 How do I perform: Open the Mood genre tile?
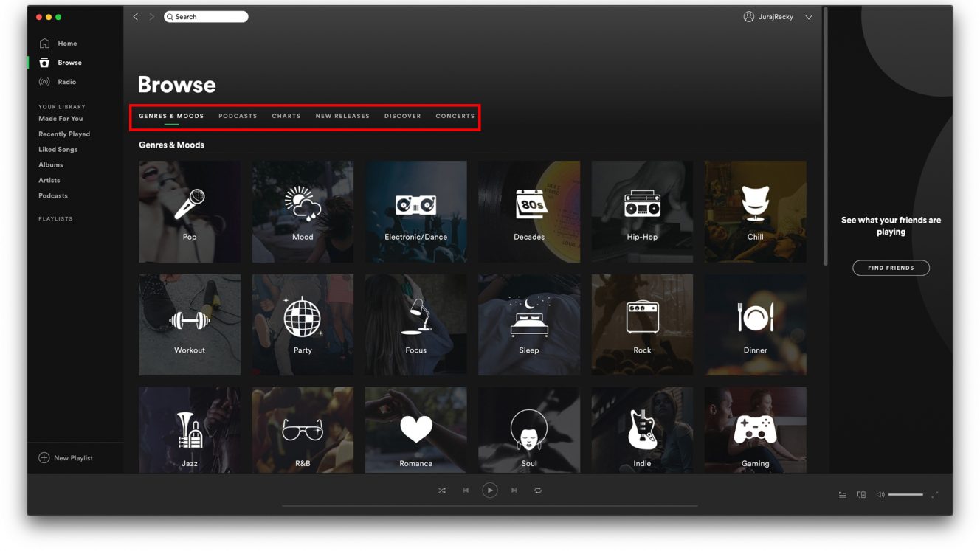coord(303,212)
